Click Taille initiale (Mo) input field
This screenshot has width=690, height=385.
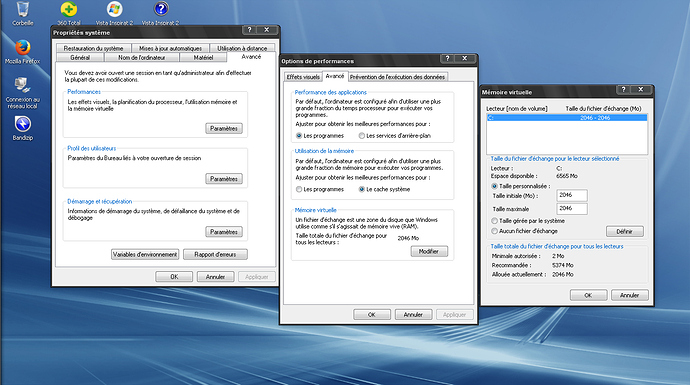pyautogui.click(x=572, y=195)
